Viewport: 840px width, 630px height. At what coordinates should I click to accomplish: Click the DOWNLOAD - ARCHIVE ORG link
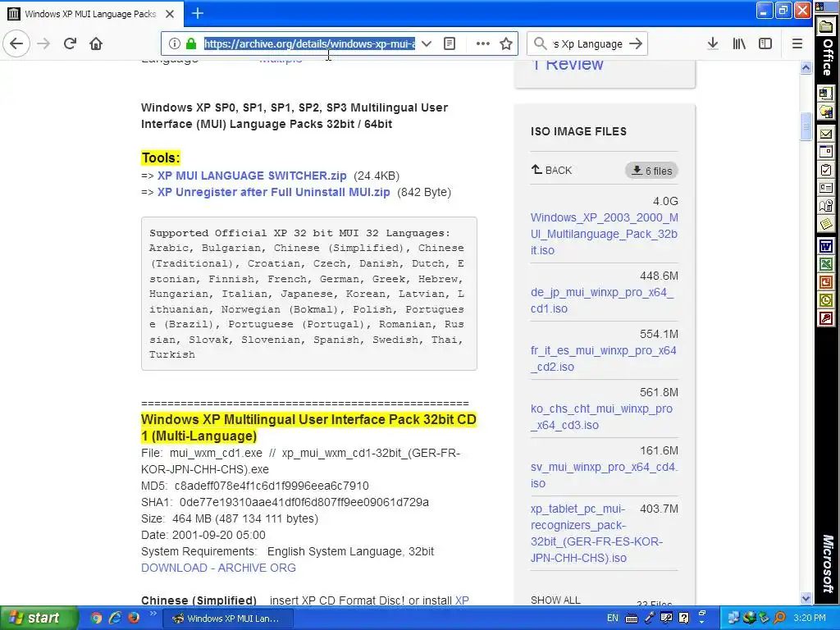click(218, 568)
